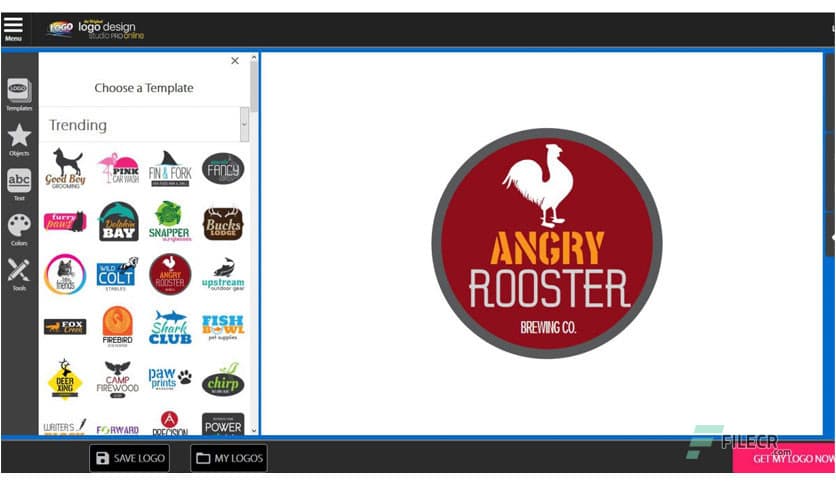Choose the Writer's template
The width and height of the screenshot is (836, 484).
[65, 426]
